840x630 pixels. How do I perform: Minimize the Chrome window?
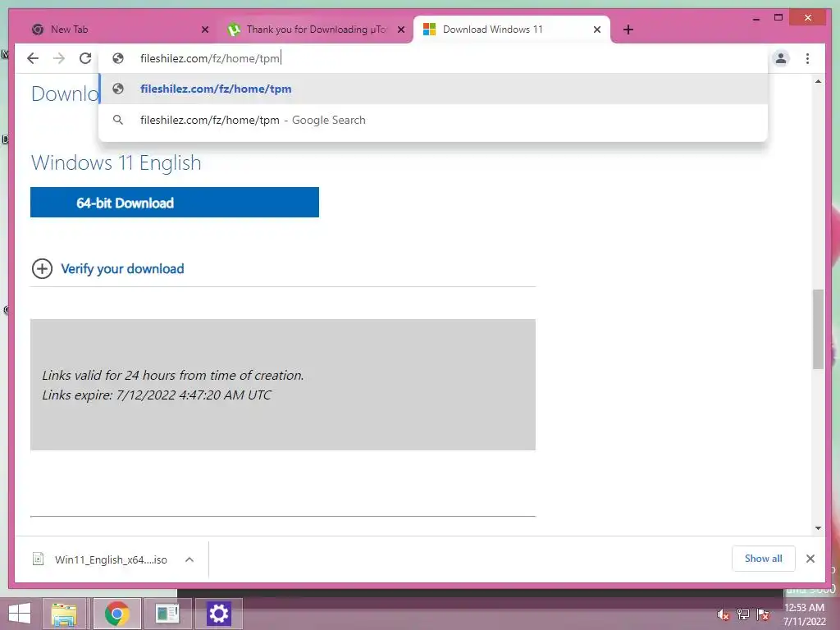[756, 18]
